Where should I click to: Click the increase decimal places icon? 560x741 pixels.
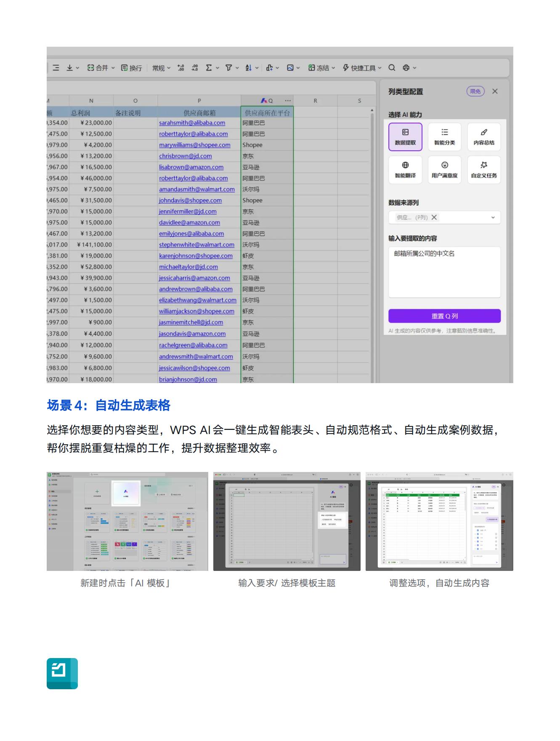(181, 68)
